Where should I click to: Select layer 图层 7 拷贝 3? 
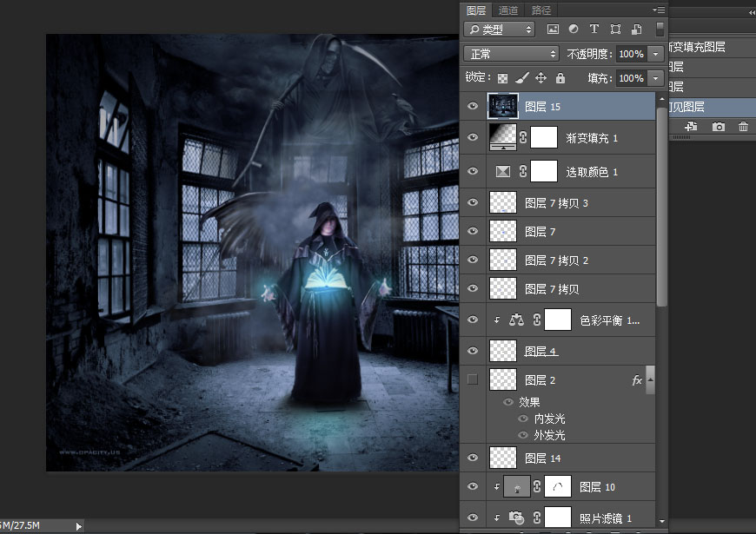[557, 203]
